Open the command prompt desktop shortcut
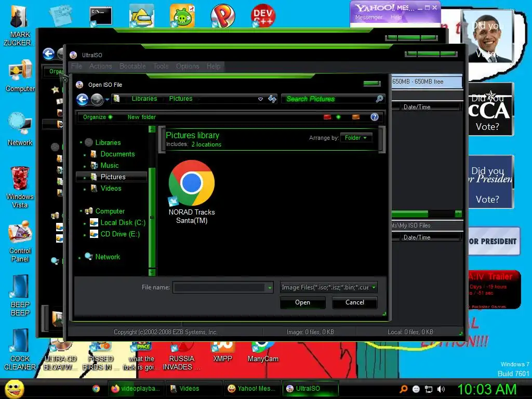This screenshot has height=399, width=532. coord(101,16)
